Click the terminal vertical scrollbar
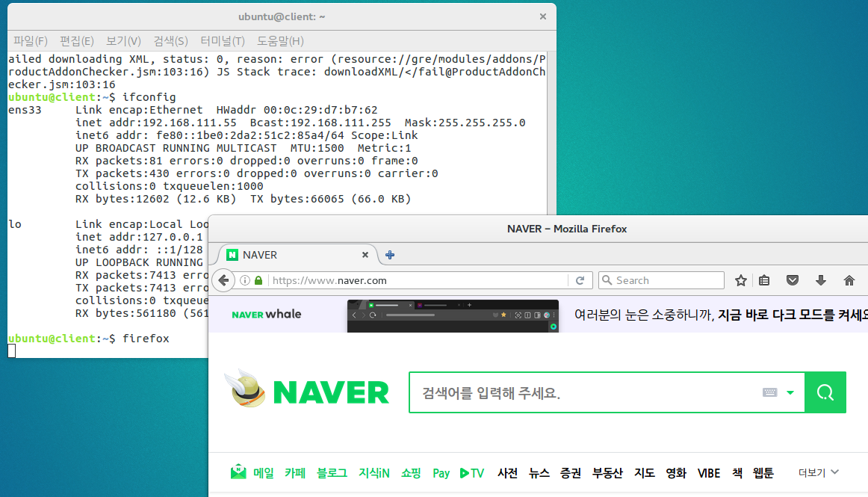This screenshot has height=497, width=868. (551, 133)
